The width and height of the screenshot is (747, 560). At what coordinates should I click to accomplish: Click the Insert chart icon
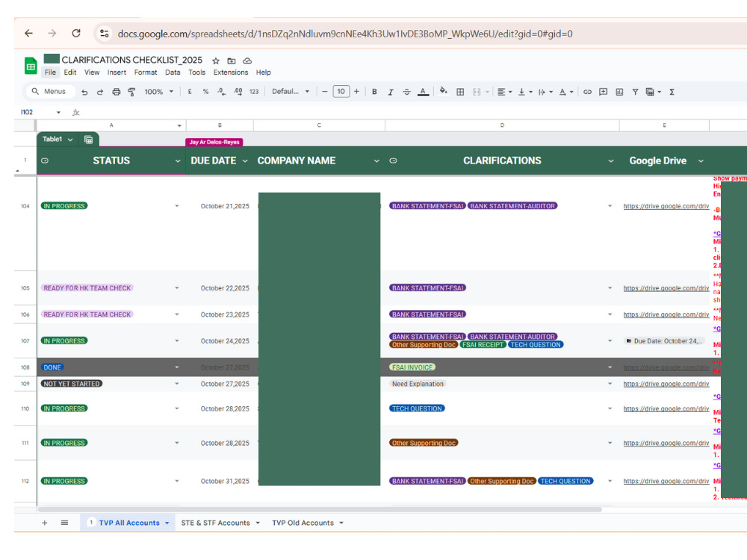click(x=619, y=92)
